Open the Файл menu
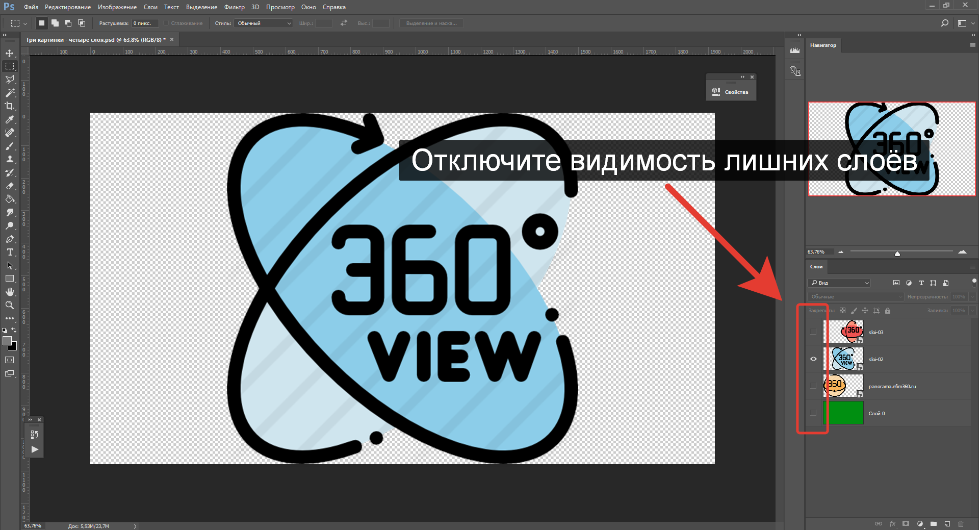Image resolution: width=980 pixels, height=530 pixels. (31, 7)
